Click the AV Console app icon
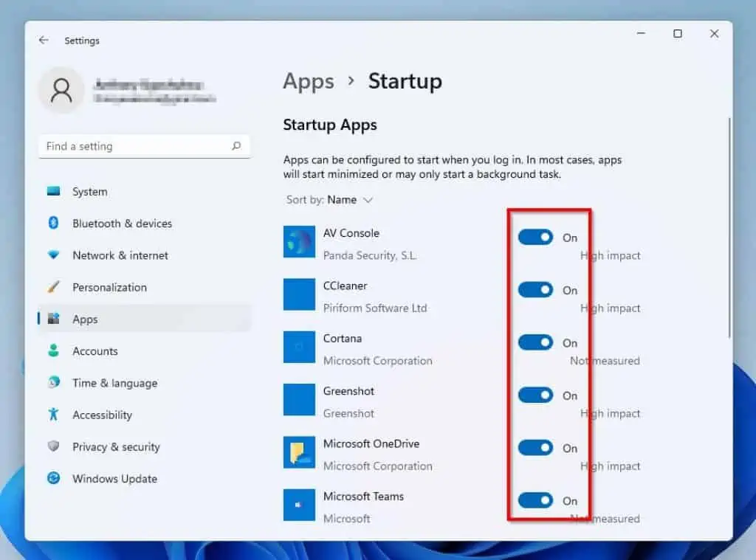Viewport: 756px width, 560px height. (298, 242)
